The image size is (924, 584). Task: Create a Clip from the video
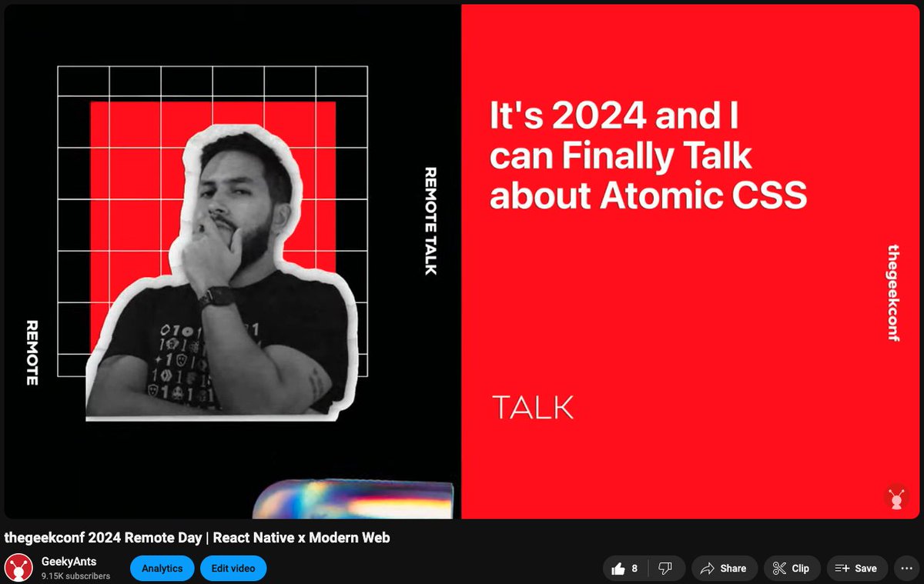click(792, 569)
